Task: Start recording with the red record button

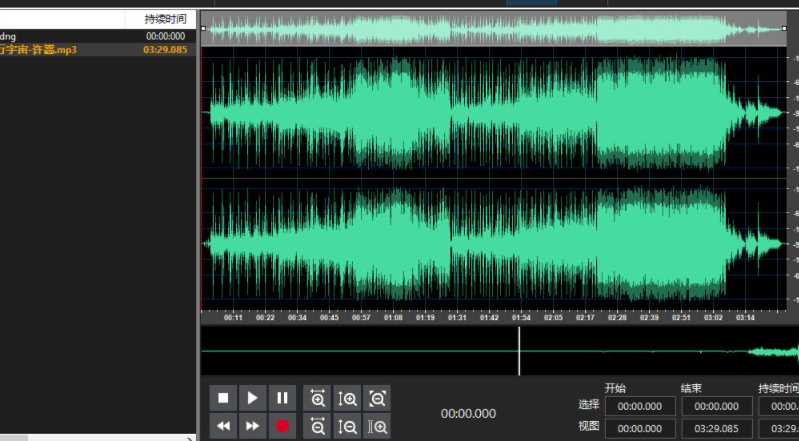Action: (x=282, y=426)
